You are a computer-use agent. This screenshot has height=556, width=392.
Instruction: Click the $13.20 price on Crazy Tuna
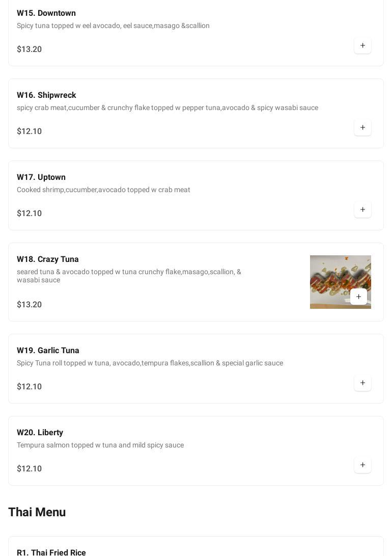click(30, 305)
